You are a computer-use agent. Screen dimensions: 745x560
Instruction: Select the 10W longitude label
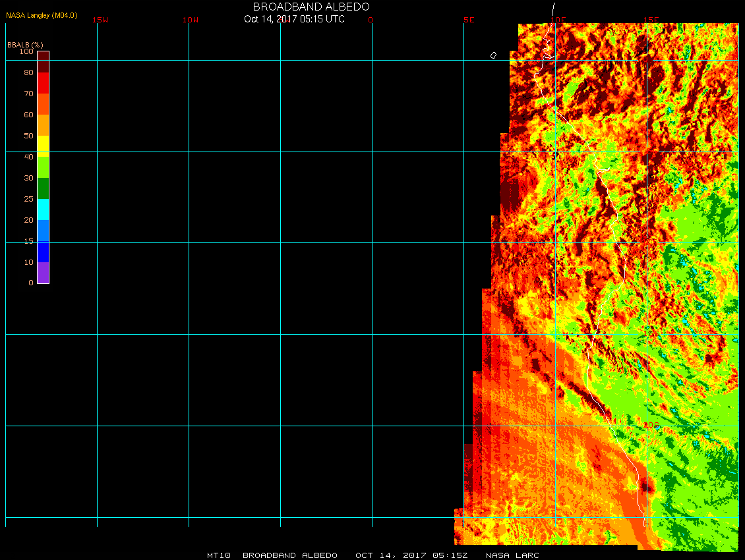point(191,20)
